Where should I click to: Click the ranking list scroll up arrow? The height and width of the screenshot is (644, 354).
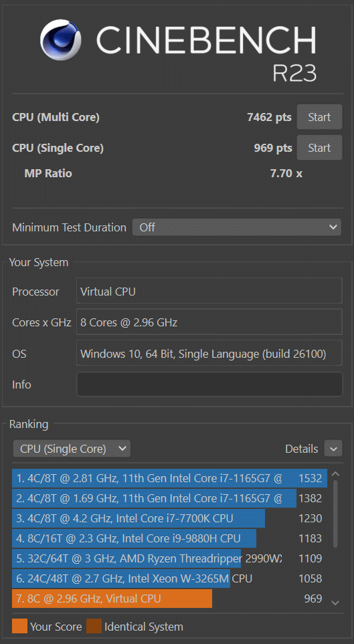pos(335,474)
